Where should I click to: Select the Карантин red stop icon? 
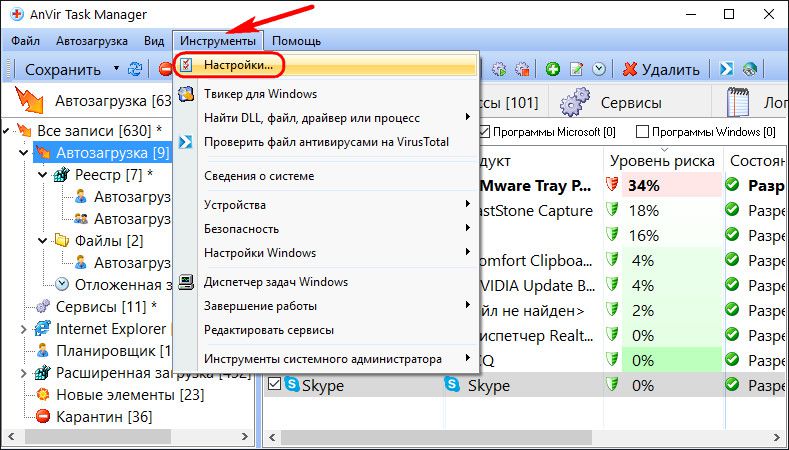[43, 417]
